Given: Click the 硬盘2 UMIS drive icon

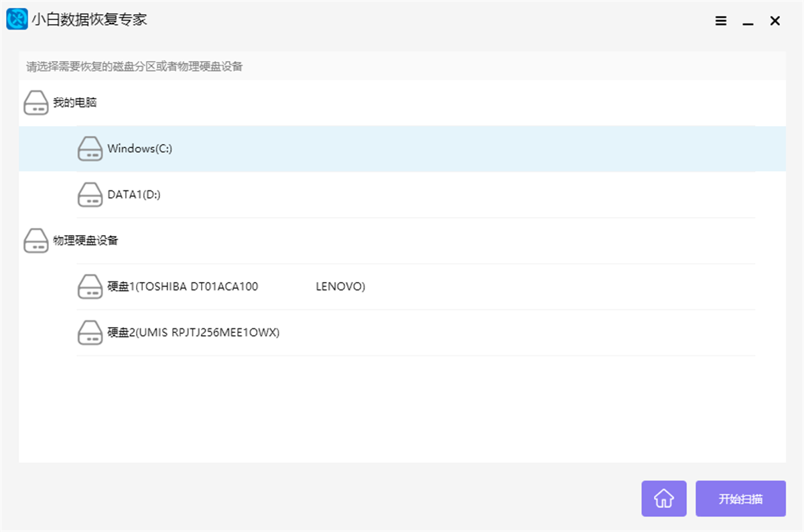Looking at the screenshot, I should point(90,332).
